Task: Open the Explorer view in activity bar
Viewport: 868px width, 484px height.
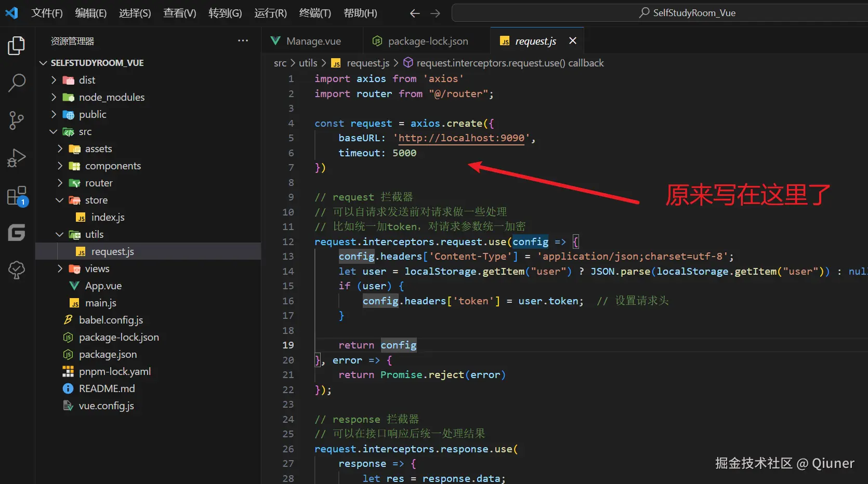Action: 17,46
